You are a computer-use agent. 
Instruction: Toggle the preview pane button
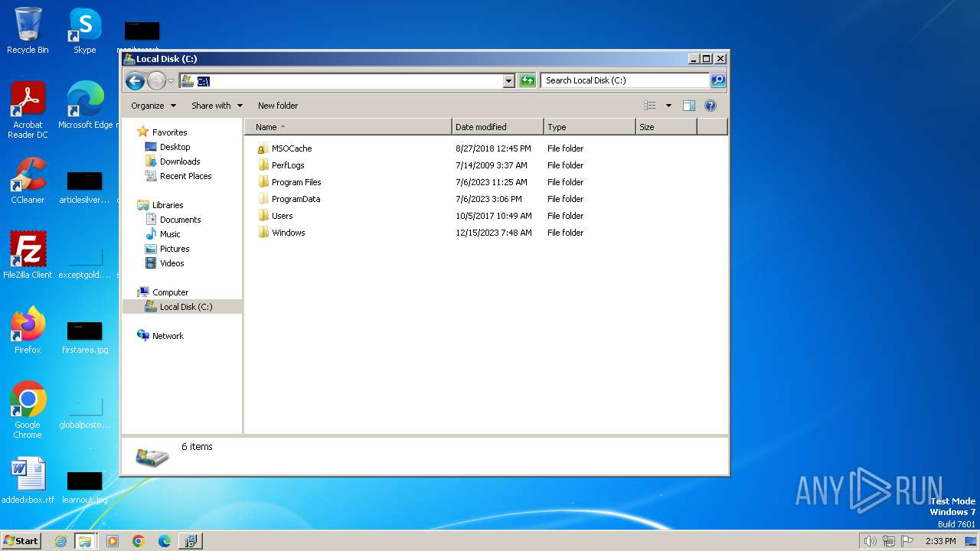689,106
